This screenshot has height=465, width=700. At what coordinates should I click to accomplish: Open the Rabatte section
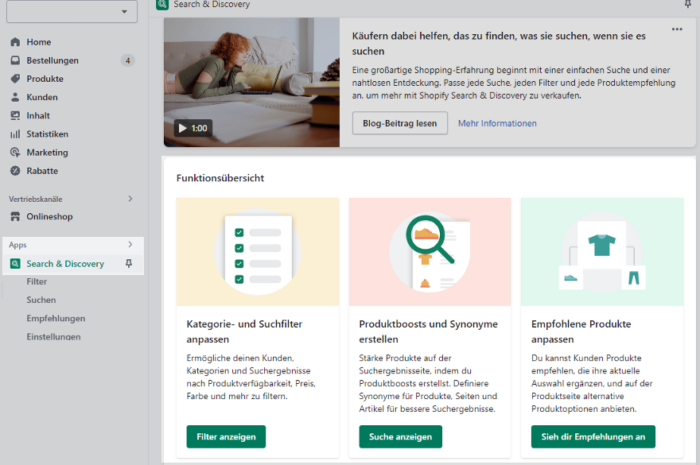pos(42,170)
